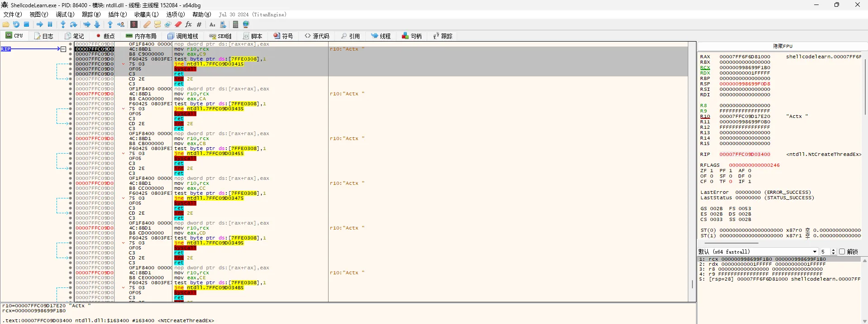Image resolution: width=868 pixels, height=324 pixels.
Task: Click the Step Into toolbar icon
Action: coord(63,24)
